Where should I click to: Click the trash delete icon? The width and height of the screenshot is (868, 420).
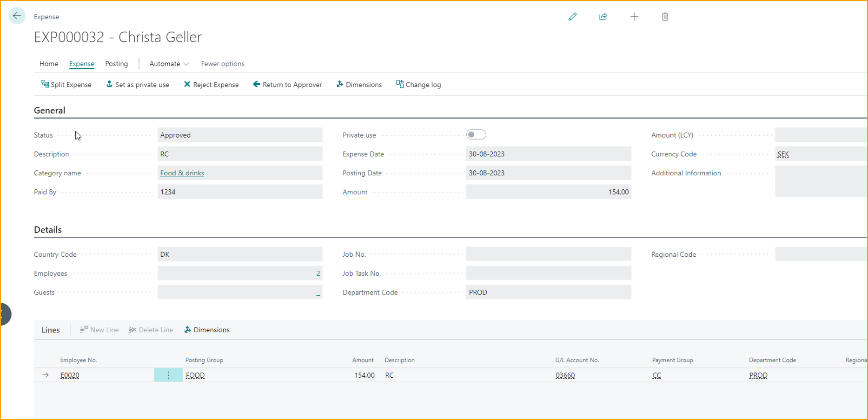[665, 17]
